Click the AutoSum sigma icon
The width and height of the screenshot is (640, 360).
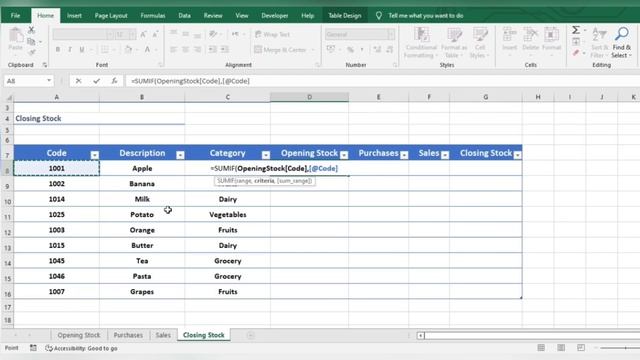576,30
